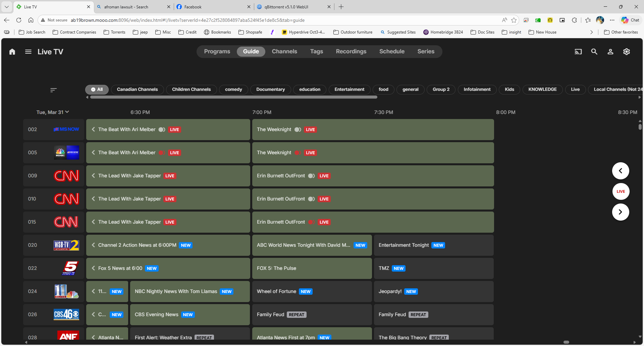This screenshot has height=346, width=644.
Task: Open the hamburger navigation menu
Action: pos(28,52)
